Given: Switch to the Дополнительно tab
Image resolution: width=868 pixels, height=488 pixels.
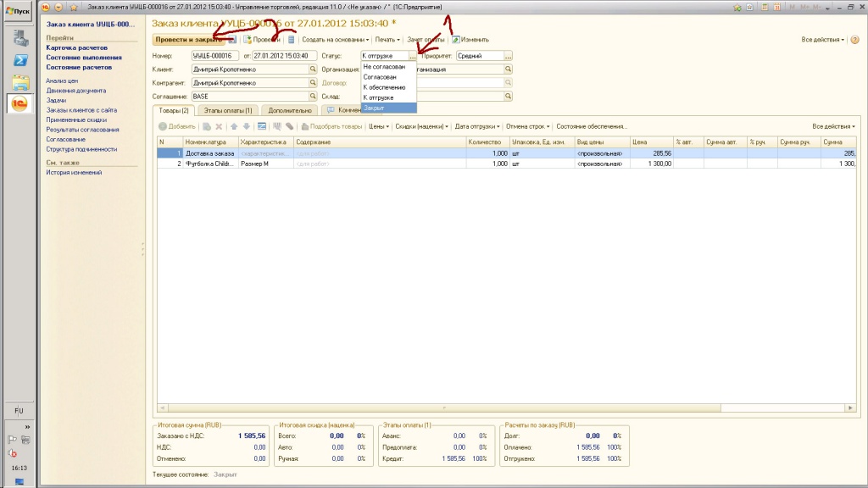Looking at the screenshot, I should tap(290, 111).
